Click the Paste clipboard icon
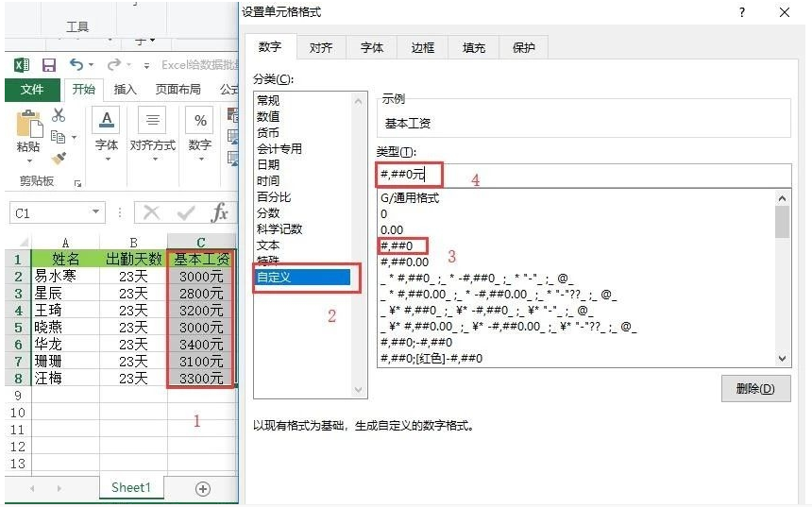Image resolution: width=812 pixels, height=507 pixels. click(x=29, y=125)
